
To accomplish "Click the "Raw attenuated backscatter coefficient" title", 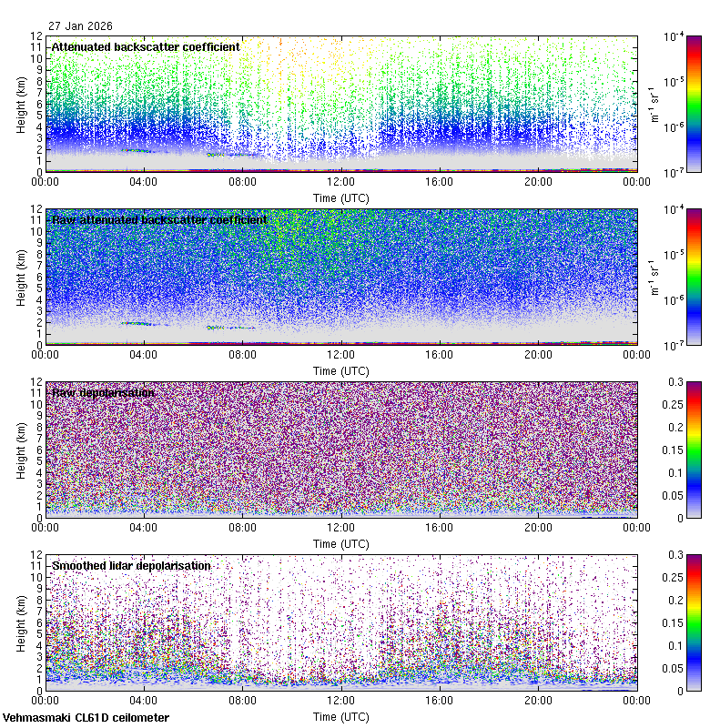I will click(x=159, y=220).
